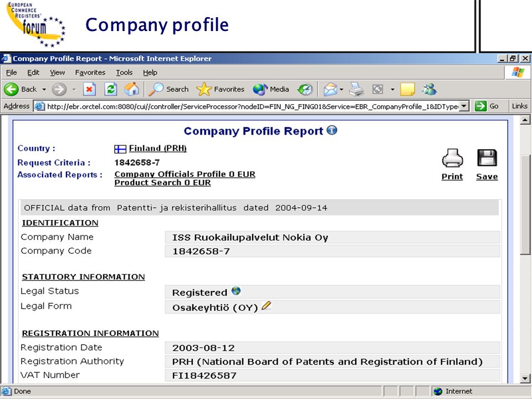The image size is (532, 399).
Task: Open the Edit menu
Action: (x=33, y=72)
